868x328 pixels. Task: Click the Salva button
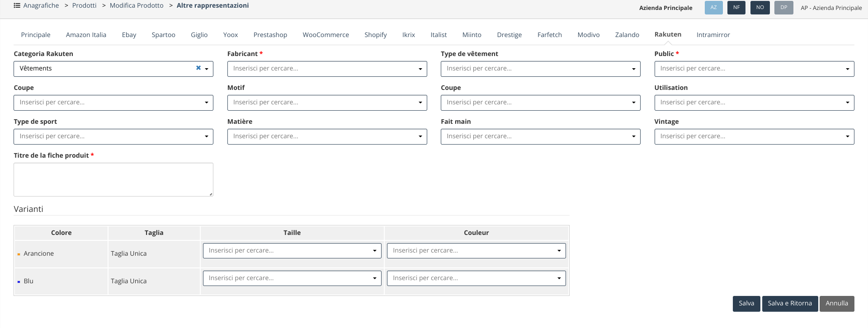coord(746,304)
